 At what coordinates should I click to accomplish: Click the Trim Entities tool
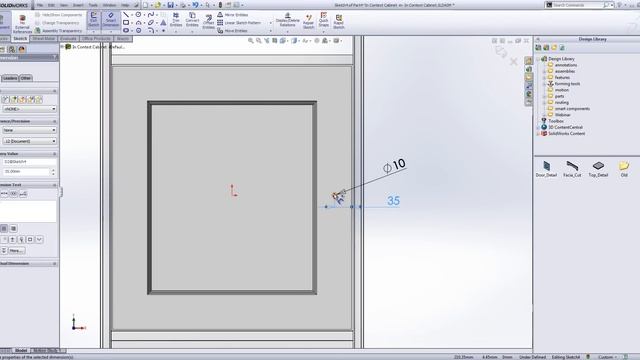click(176, 20)
